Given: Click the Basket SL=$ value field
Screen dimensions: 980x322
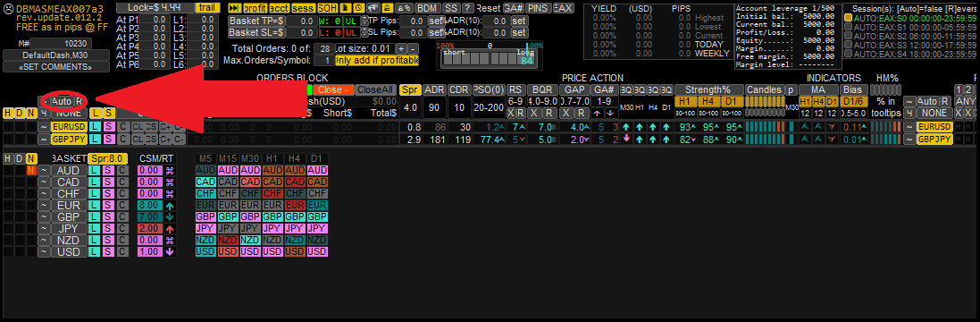Looking at the screenshot, I should pyautogui.click(x=301, y=32).
